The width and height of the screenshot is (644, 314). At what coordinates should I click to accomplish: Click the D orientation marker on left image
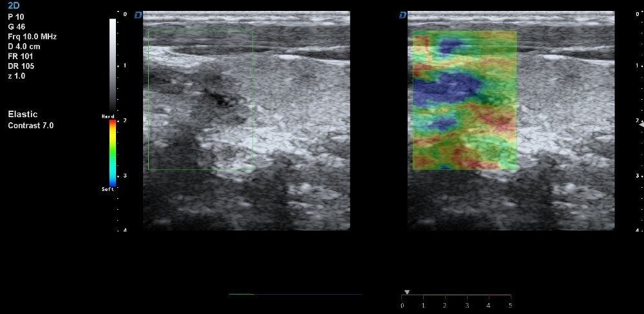coord(138,15)
